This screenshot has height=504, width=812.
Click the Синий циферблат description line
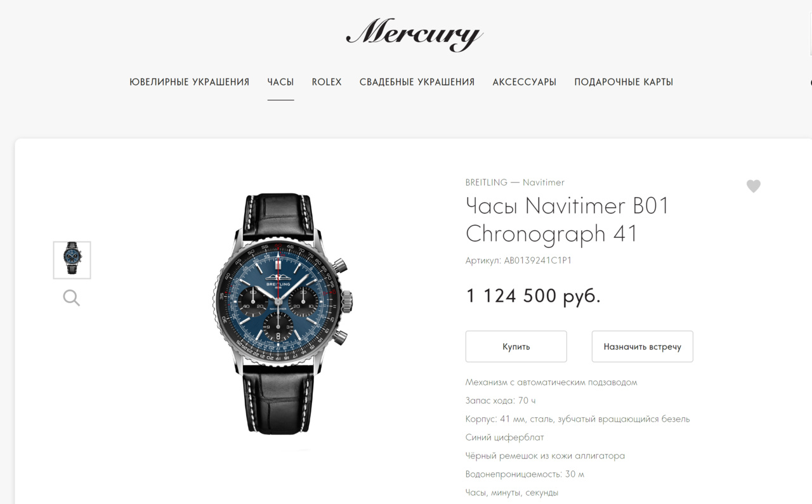pyautogui.click(x=505, y=437)
